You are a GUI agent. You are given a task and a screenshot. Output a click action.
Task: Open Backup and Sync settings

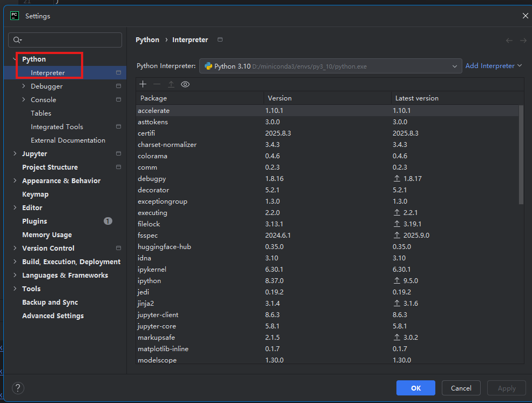point(50,303)
